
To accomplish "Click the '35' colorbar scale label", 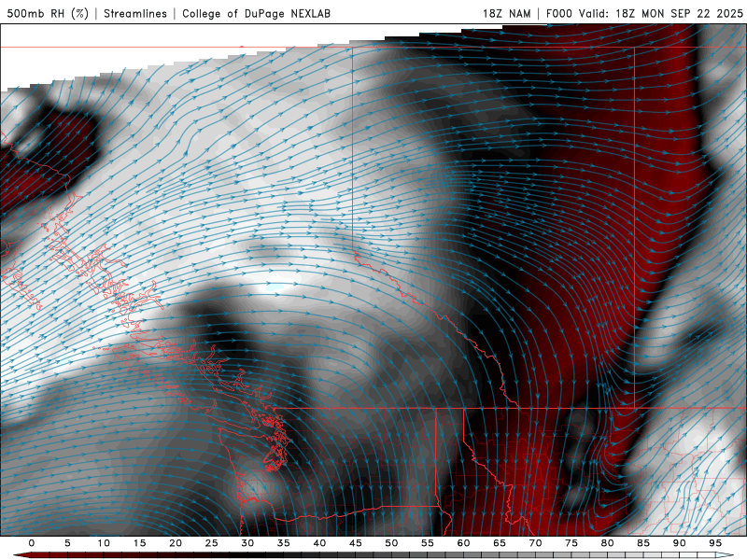I will pyautogui.click(x=284, y=543).
